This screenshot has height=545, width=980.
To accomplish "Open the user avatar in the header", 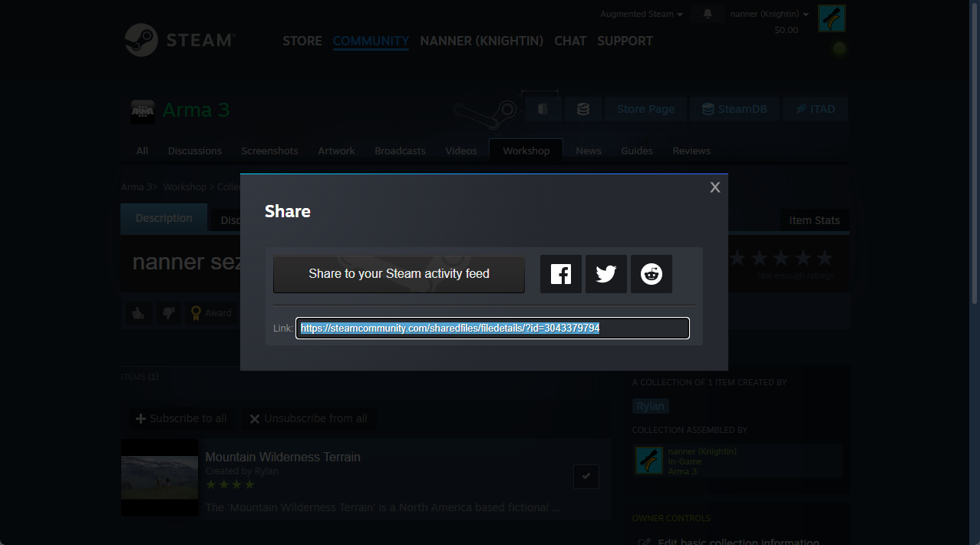I will pos(832,18).
